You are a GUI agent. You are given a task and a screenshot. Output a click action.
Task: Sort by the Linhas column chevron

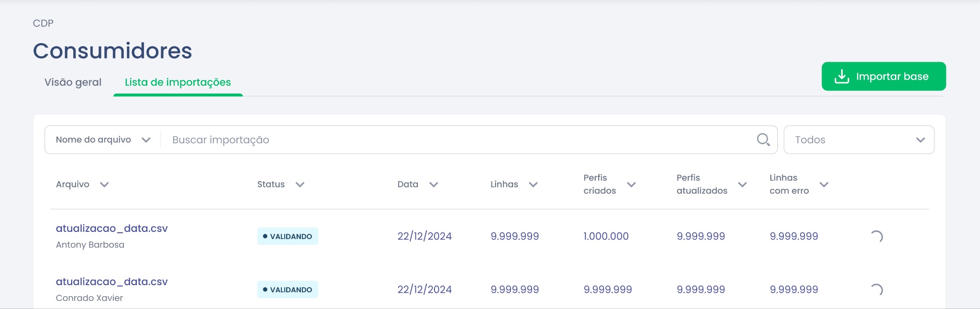click(534, 184)
